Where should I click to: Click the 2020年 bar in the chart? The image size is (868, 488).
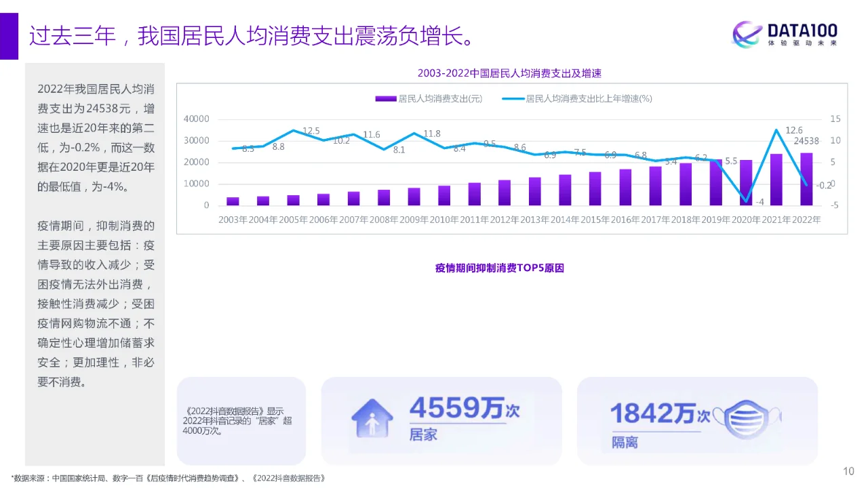pyautogui.click(x=746, y=182)
